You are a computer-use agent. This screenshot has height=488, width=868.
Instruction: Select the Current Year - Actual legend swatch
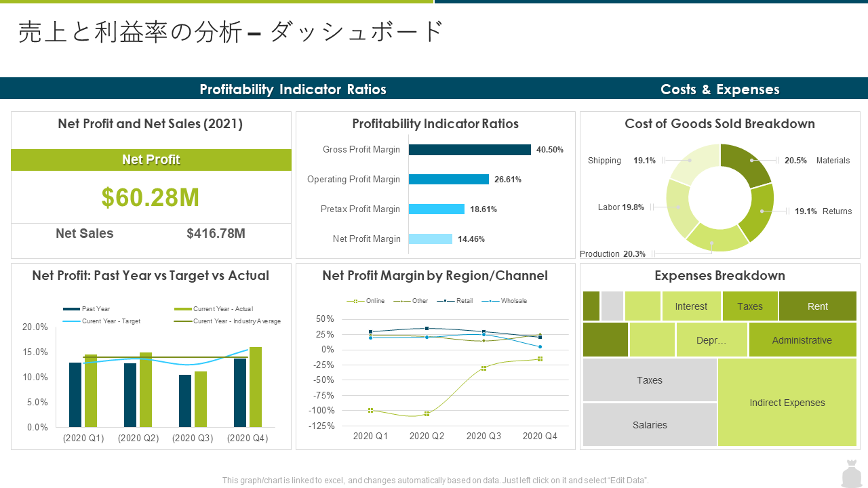(182, 309)
